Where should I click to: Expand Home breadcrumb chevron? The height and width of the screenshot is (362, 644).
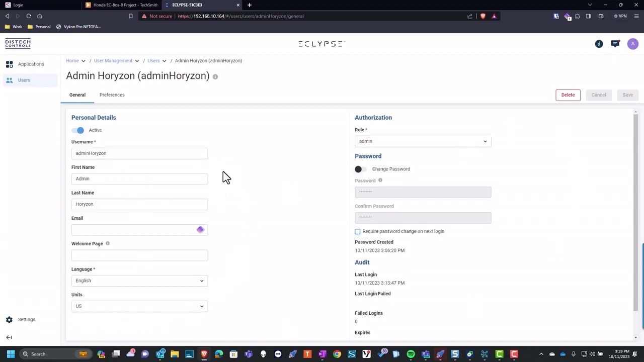pyautogui.click(x=83, y=61)
